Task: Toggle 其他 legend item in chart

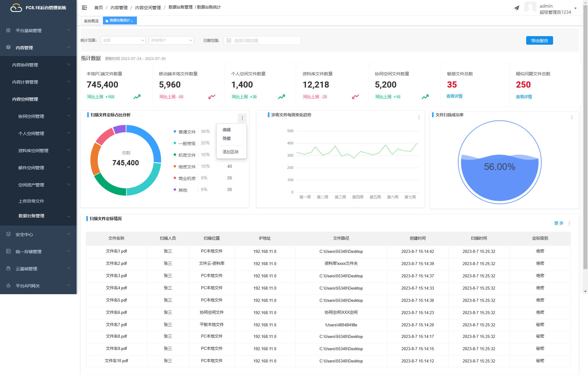Action: pyautogui.click(x=183, y=190)
